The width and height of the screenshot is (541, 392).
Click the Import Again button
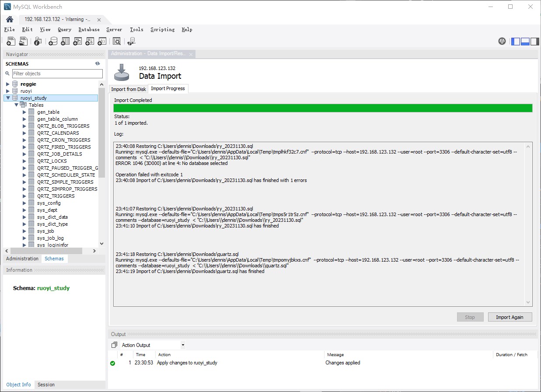click(510, 317)
